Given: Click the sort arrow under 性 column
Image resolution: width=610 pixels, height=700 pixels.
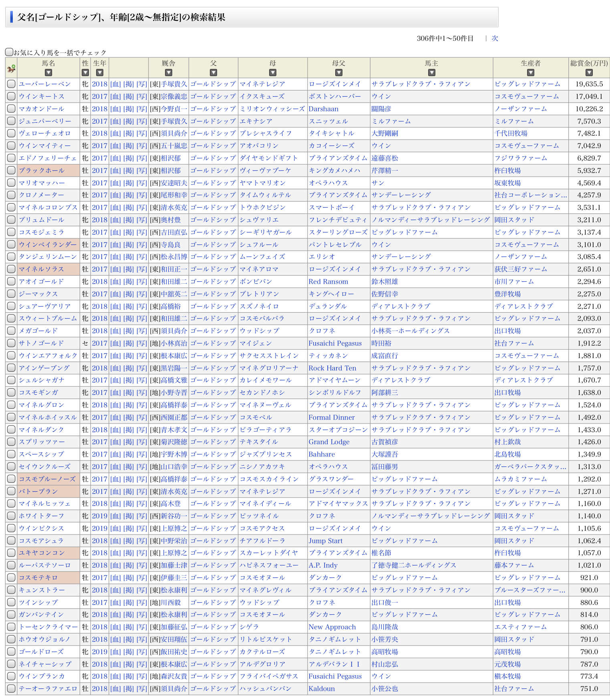Looking at the screenshot, I should [85, 73].
